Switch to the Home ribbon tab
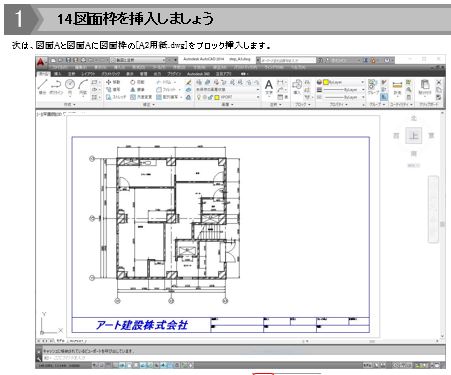The width and height of the screenshot is (451, 375). [42, 74]
